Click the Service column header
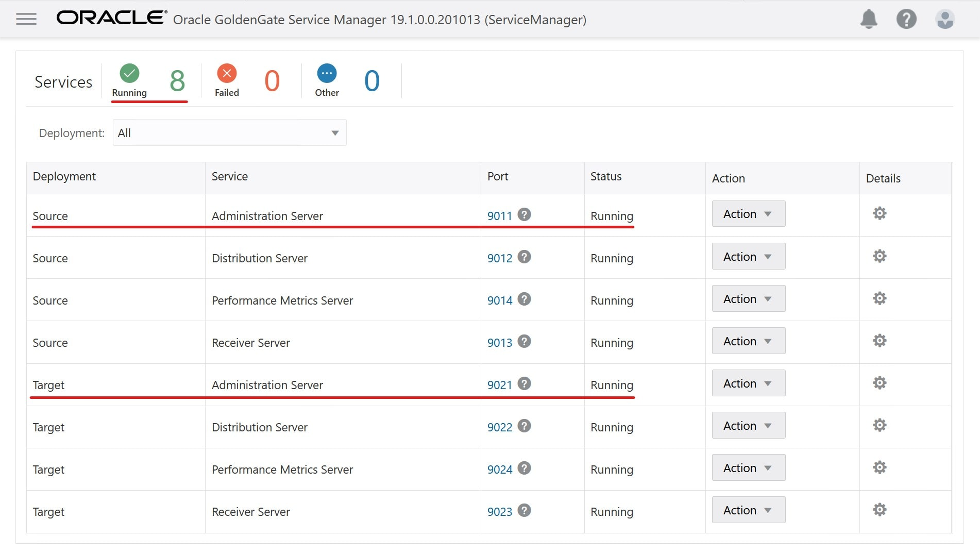This screenshot has height=553, width=980. pyautogui.click(x=230, y=177)
